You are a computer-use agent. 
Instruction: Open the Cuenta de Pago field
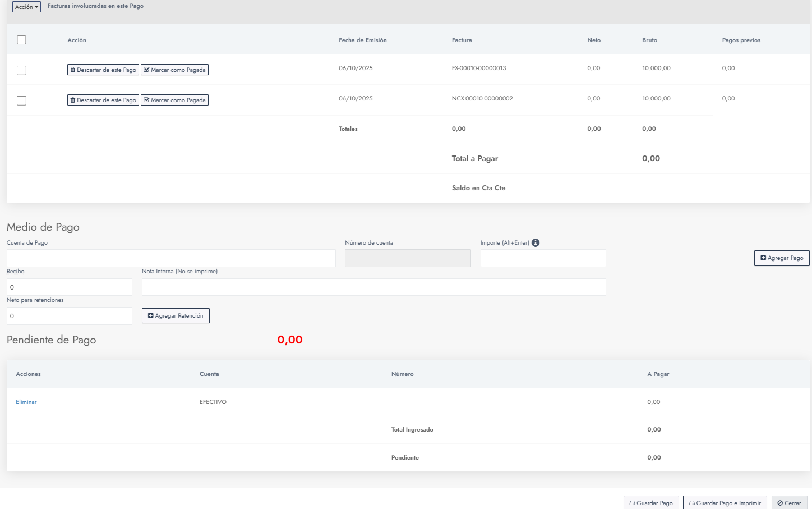(171, 258)
